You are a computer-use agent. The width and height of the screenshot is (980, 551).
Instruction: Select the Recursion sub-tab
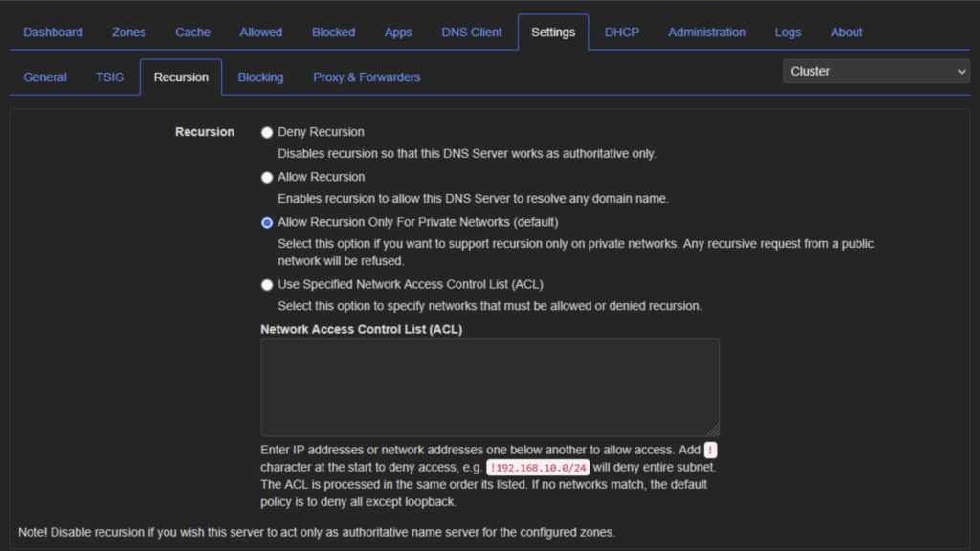(x=181, y=77)
